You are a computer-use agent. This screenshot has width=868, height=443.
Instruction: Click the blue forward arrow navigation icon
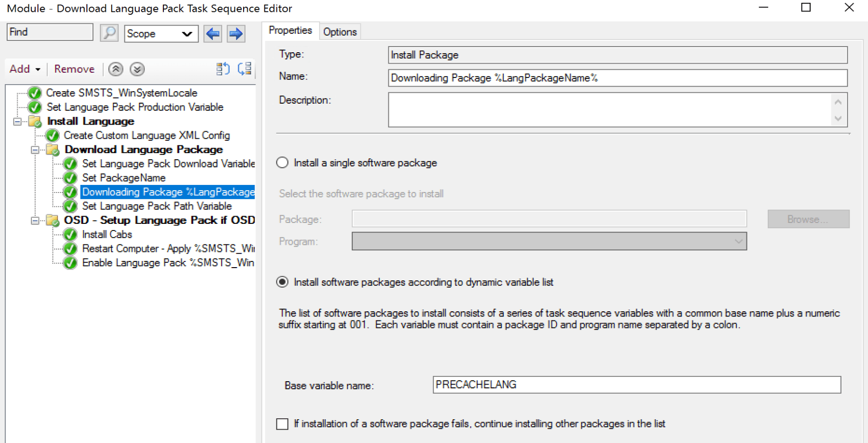coord(236,33)
